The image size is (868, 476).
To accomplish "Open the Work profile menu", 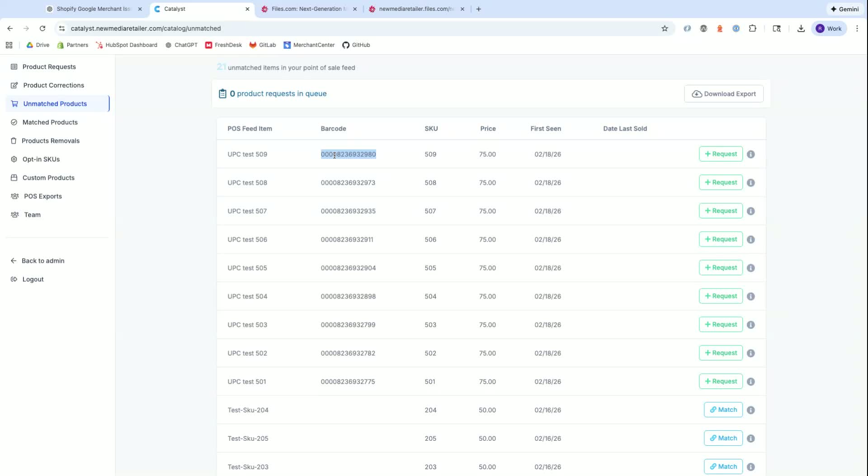I will [x=829, y=28].
